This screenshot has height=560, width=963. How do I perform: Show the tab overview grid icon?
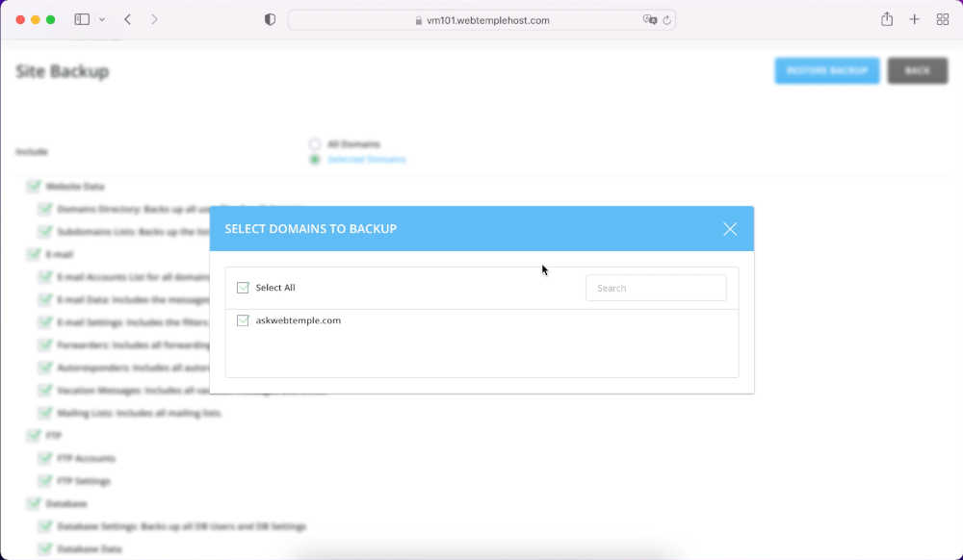pos(942,19)
